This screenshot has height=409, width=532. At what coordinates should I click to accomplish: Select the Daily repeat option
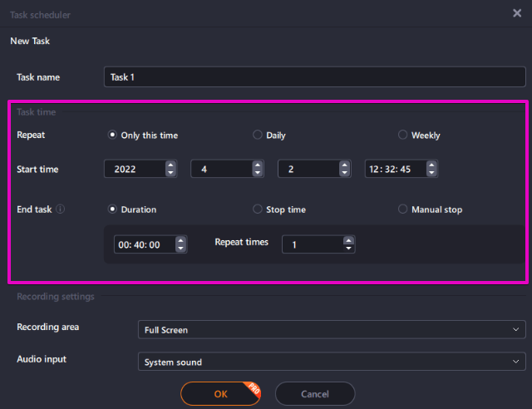[x=269, y=136]
